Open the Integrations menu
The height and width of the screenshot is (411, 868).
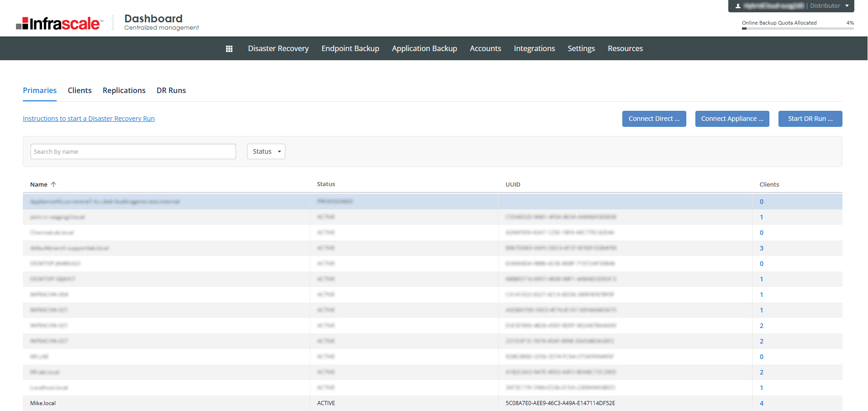(534, 48)
